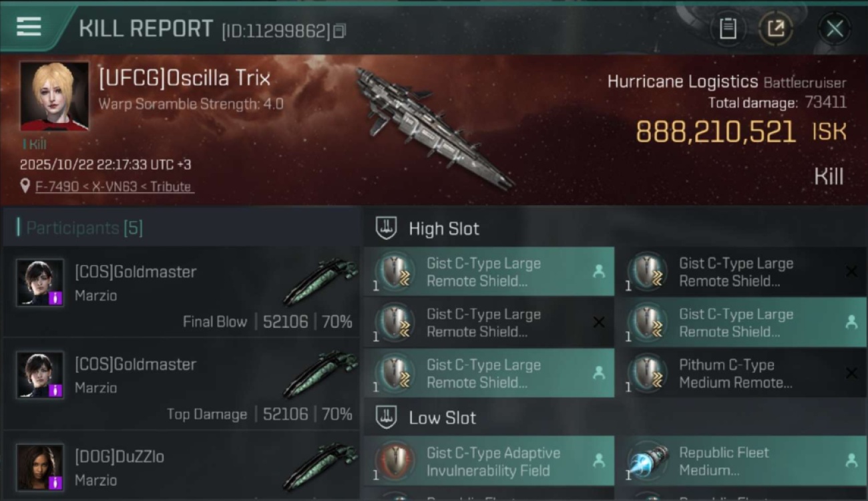Open the first Goldmaster Final Blow portrait

pyautogui.click(x=40, y=283)
